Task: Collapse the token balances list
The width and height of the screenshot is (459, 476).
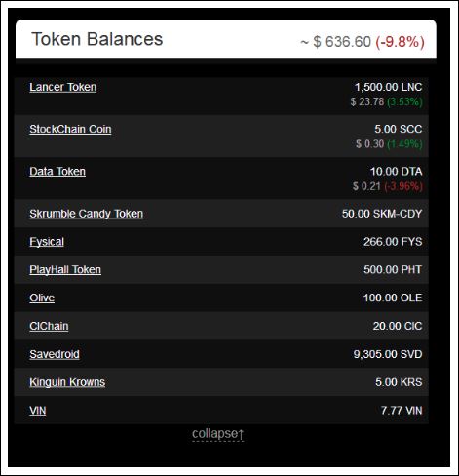Action: click(218, 434)
